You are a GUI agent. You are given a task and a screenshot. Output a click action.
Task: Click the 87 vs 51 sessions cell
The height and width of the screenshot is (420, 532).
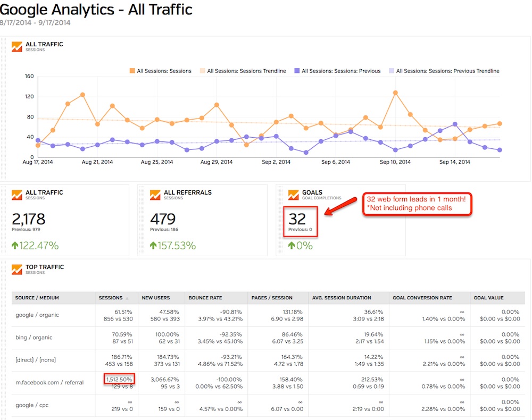[123, 341]
